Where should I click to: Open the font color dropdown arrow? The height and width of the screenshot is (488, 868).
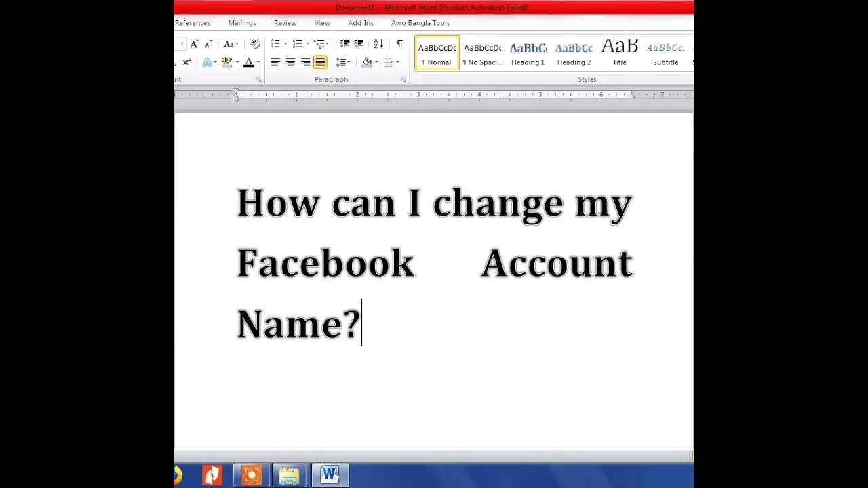(x=258, y=62)
